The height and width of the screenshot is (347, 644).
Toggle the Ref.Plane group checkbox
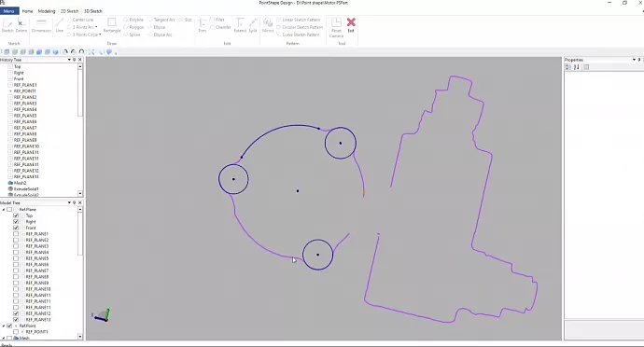click(x=9, y=210)
